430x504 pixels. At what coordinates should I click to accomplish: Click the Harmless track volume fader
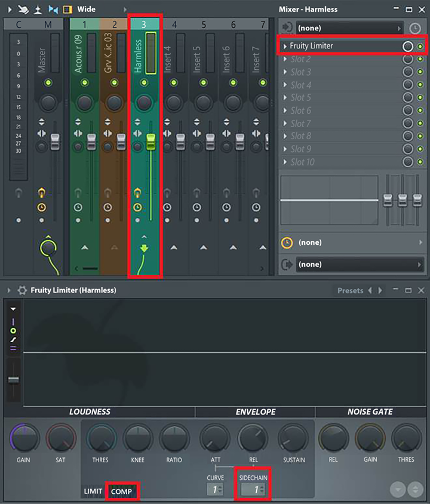[x=150, y=142]
